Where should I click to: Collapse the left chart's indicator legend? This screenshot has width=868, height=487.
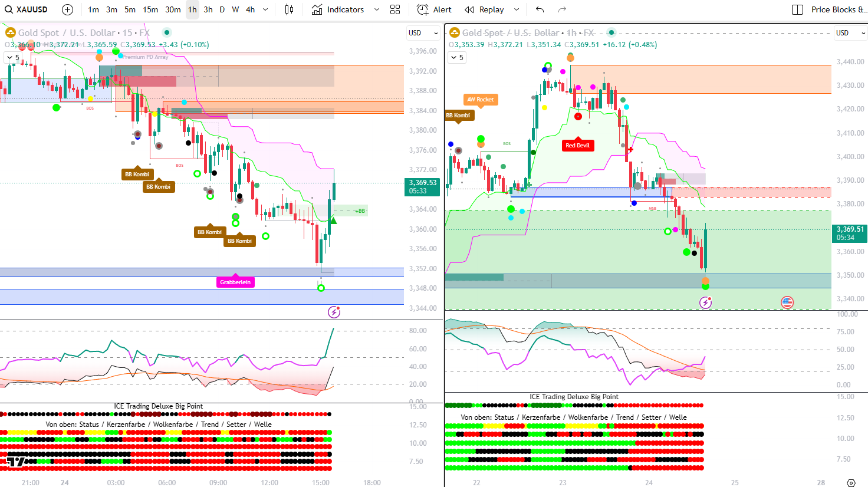point(12,58)
